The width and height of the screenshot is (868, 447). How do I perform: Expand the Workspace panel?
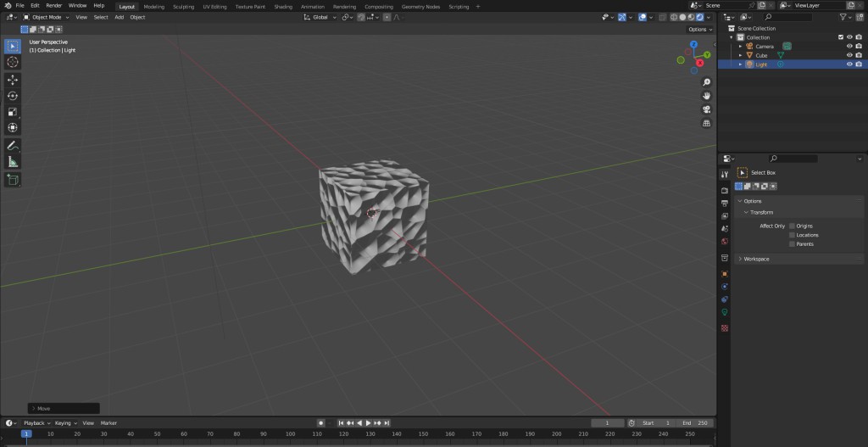[x=756, y=259]
